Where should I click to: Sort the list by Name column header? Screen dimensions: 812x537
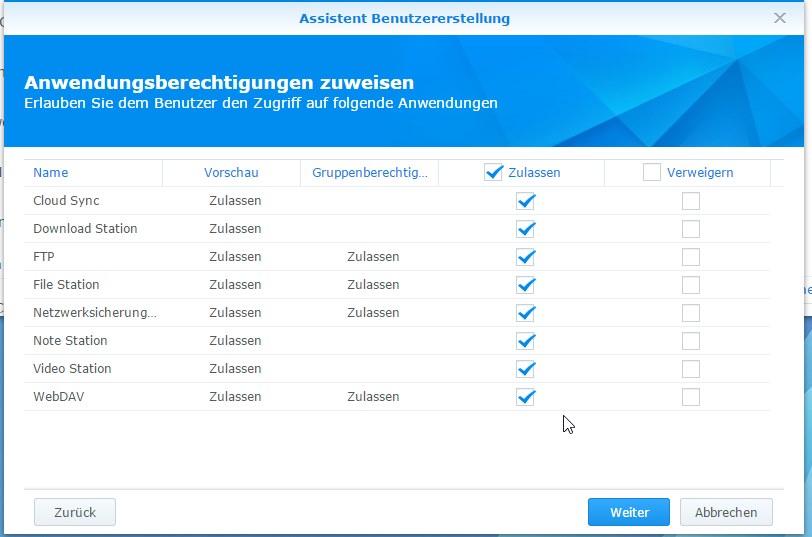tap(51, 172)
